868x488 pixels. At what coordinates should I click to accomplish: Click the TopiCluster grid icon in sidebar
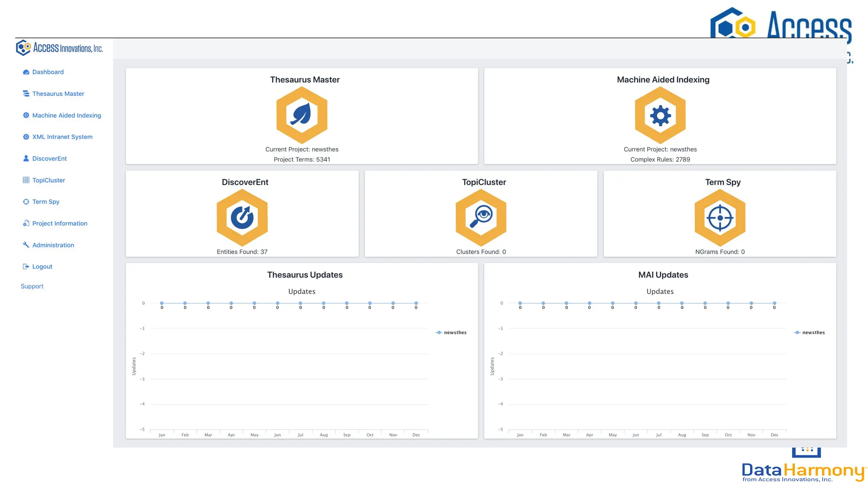click(x=26, y=180)
